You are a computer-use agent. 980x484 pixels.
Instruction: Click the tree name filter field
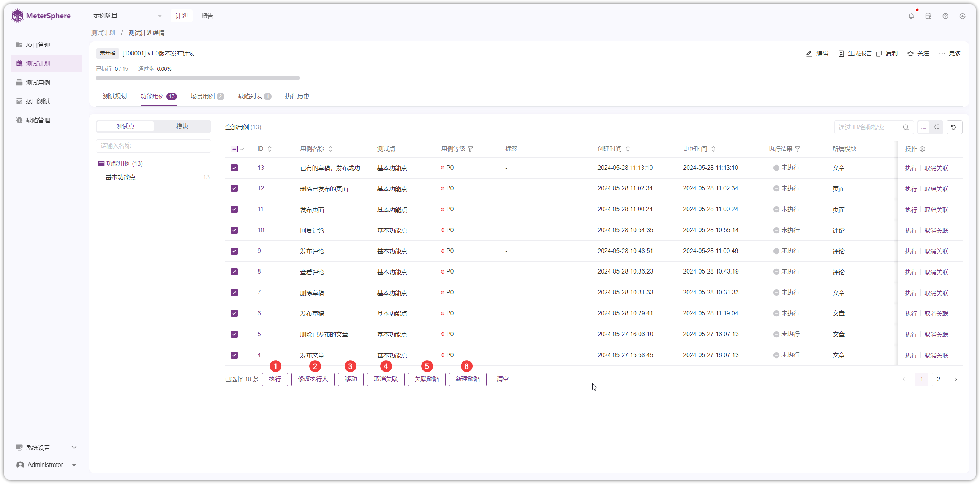[x=154, y=146]
